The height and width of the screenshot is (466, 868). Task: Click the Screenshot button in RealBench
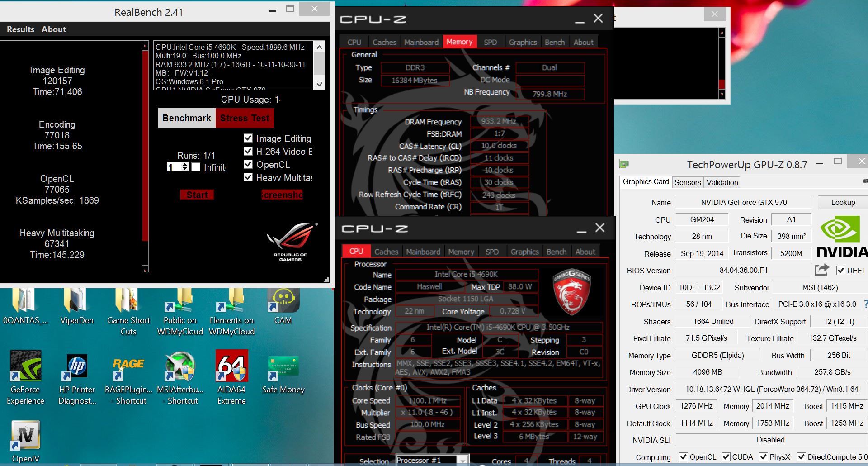click(282, 195)
